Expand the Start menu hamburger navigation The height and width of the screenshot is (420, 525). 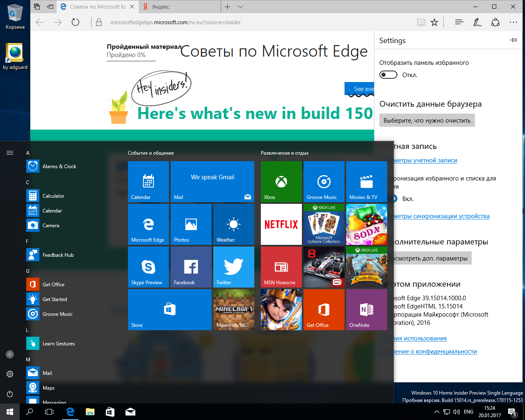point(10,153)
